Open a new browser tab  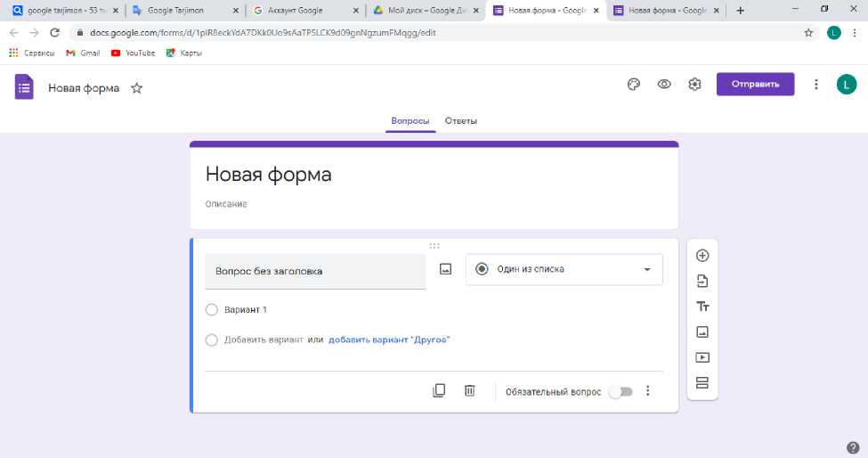pos(740,11)
